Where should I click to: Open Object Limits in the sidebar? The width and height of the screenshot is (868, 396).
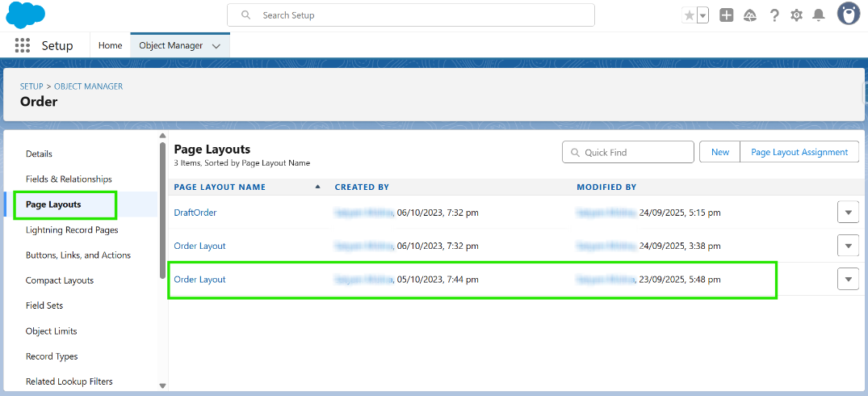click(51, 331)
